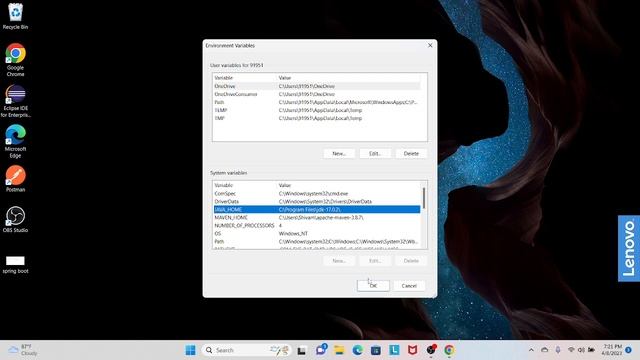Click the microphone tray icon
Viewport: 640px width, 360px height.
(558, 350)
